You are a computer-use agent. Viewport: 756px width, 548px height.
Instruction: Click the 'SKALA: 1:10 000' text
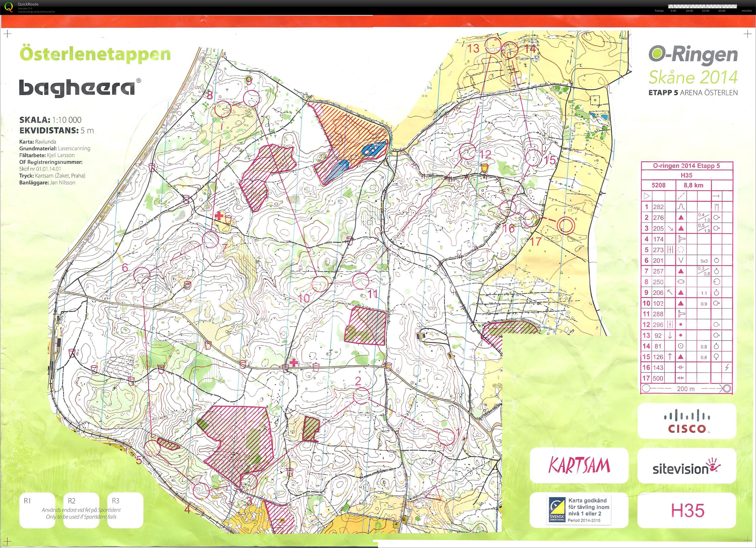[x=50, y=120]
